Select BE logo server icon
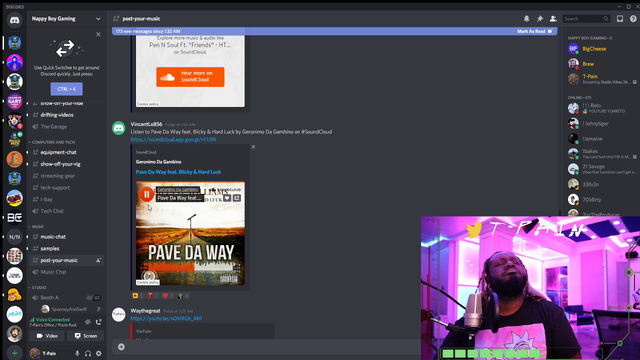Screen dimensions: 640x360 pyautogui.click(x=14, y=218)
